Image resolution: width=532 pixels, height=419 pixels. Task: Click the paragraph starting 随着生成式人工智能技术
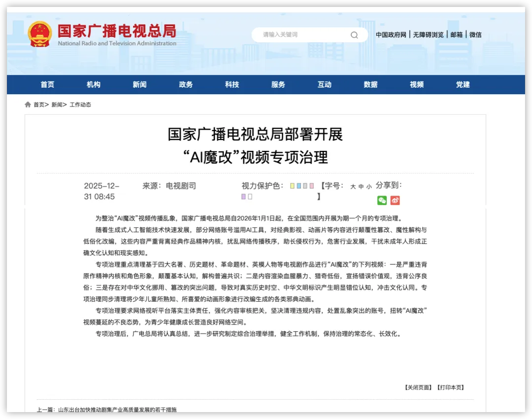click(255, 242)
